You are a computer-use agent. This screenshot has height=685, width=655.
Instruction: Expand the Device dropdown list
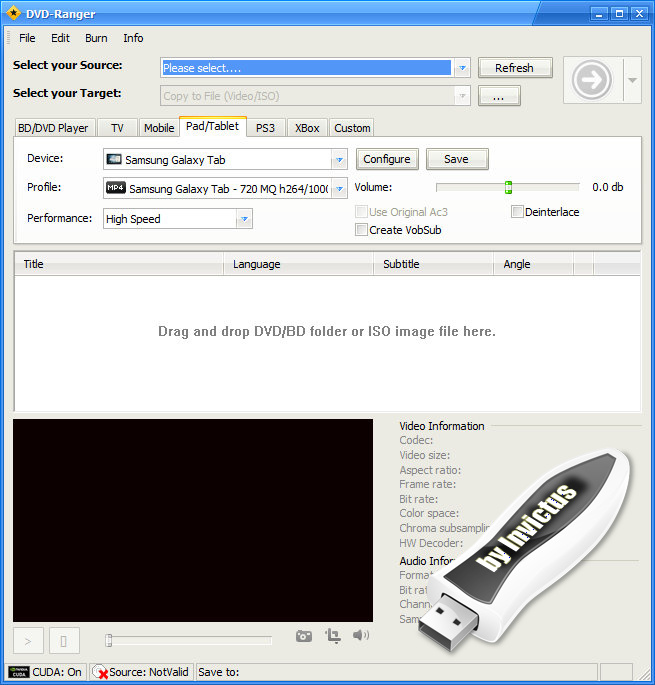339,159
